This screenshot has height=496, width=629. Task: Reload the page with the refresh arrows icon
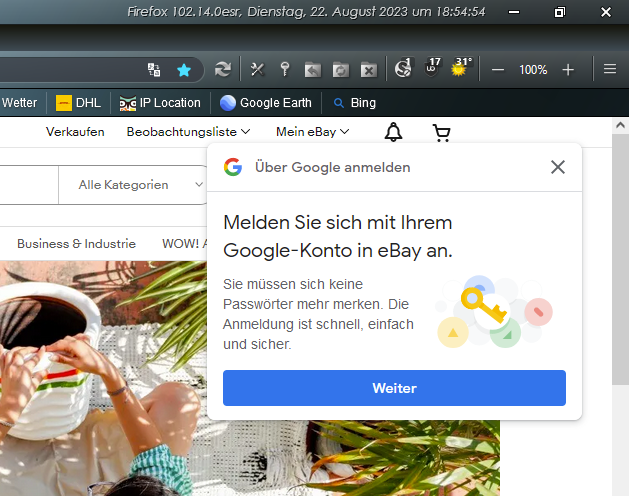click(x=223, y=69)
